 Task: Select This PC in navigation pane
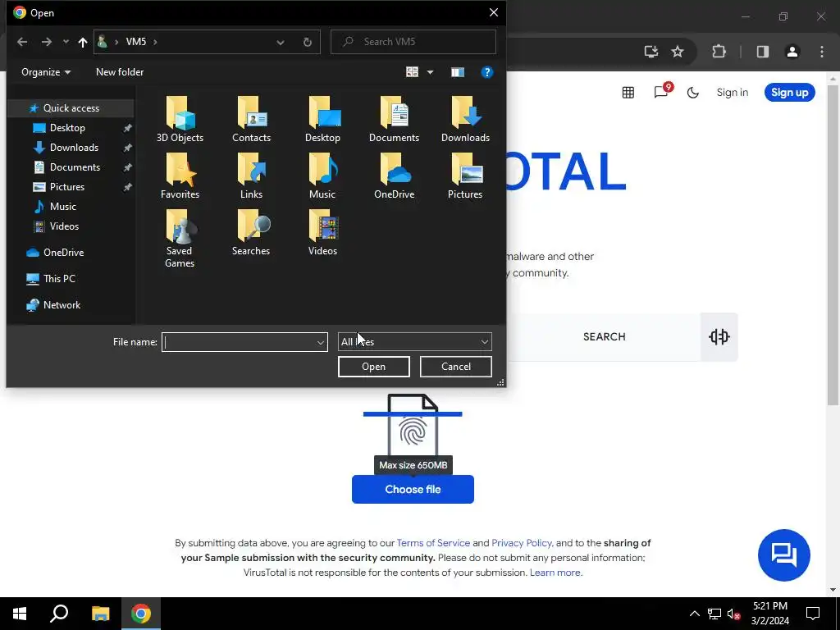click(x=59, y=279)
